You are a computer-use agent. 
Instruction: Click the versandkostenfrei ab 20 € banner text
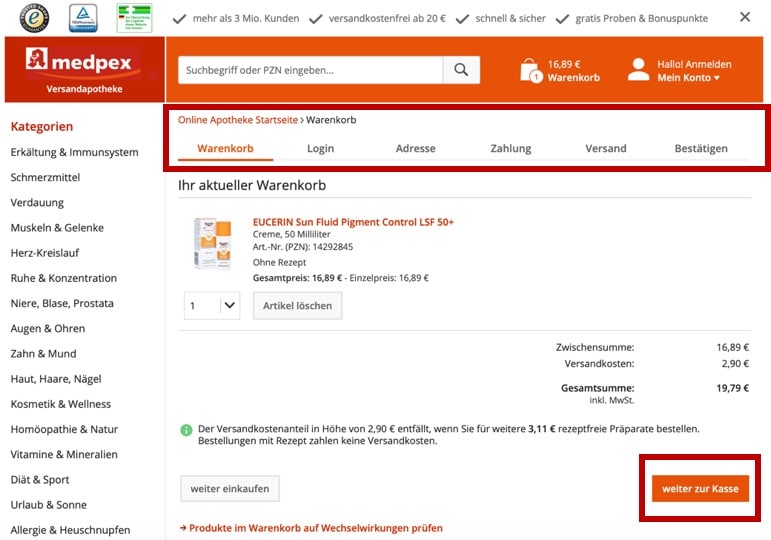click(x=387, y=18)
